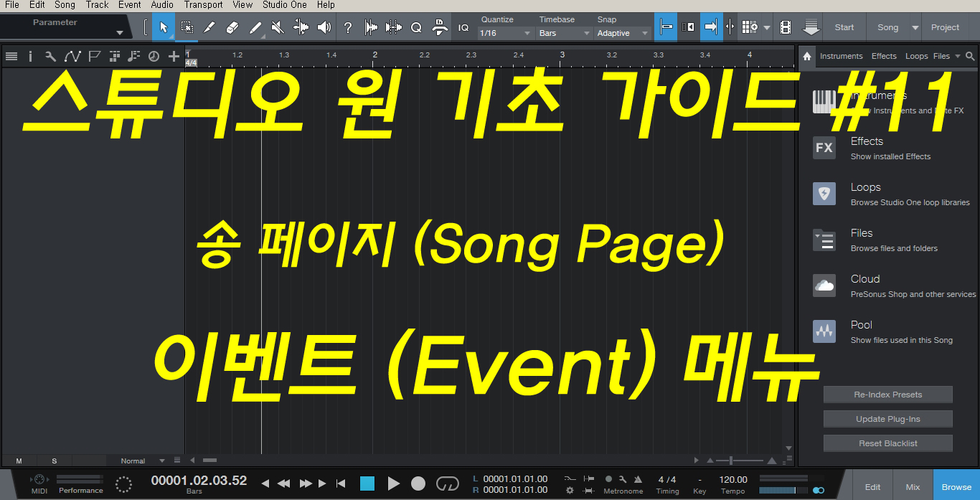Screen dimensions: 980x500
Task: Toggle the global Mute M button
Action: click(x=19, y=461)
